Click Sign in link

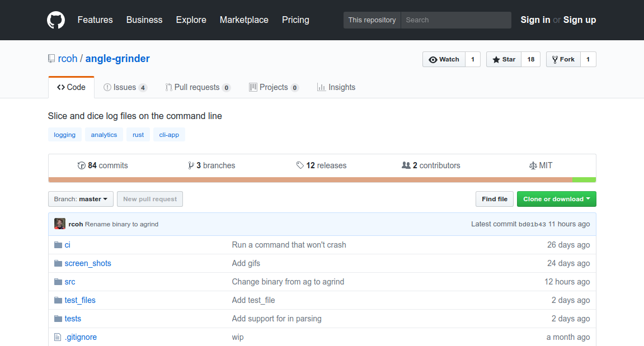pyautogui.click(x=535, y=20)
